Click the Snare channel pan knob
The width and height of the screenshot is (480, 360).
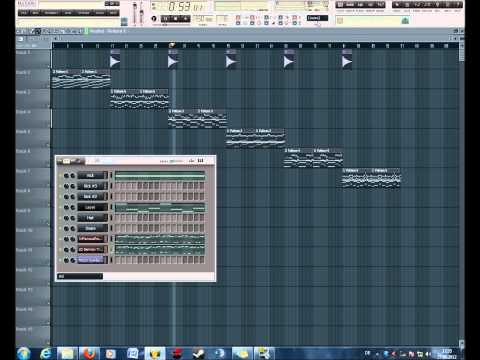pos(66,228)
